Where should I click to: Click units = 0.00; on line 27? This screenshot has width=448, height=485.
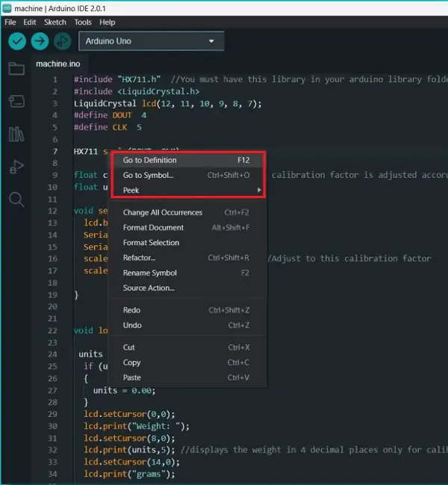click(x=124, y=390)
